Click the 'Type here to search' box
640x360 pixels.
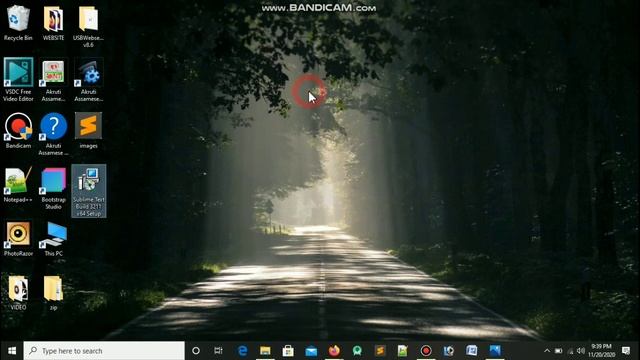(104, 351)
